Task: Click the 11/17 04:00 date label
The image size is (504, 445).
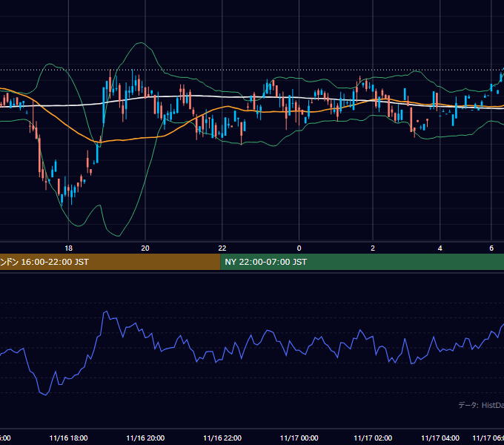Action: click(440, 438)
